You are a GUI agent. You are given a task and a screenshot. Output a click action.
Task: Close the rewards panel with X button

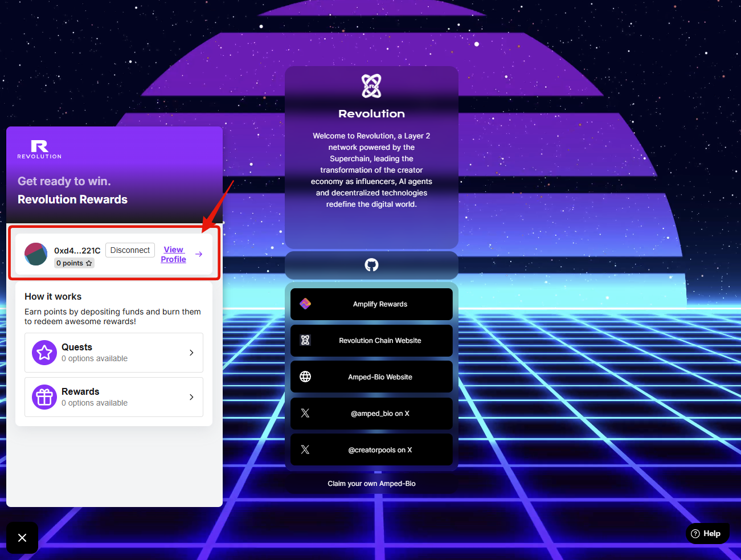click(x=22, y=538)
